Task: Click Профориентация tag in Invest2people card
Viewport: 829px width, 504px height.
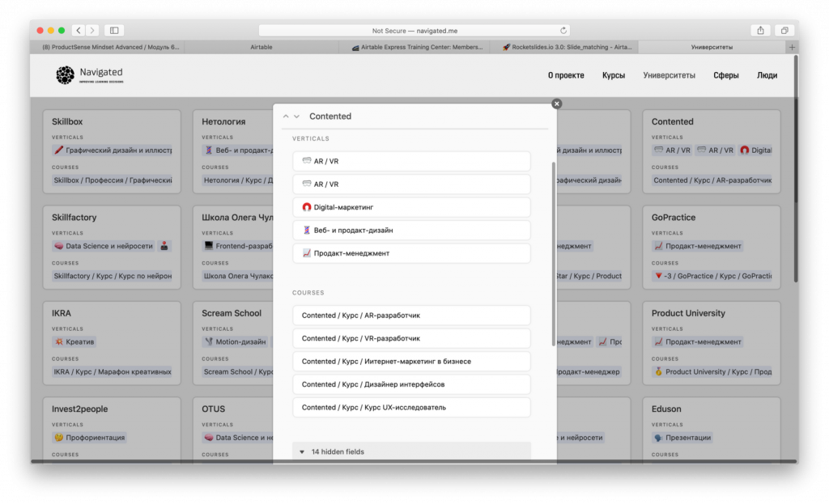Action: point(89,438)
